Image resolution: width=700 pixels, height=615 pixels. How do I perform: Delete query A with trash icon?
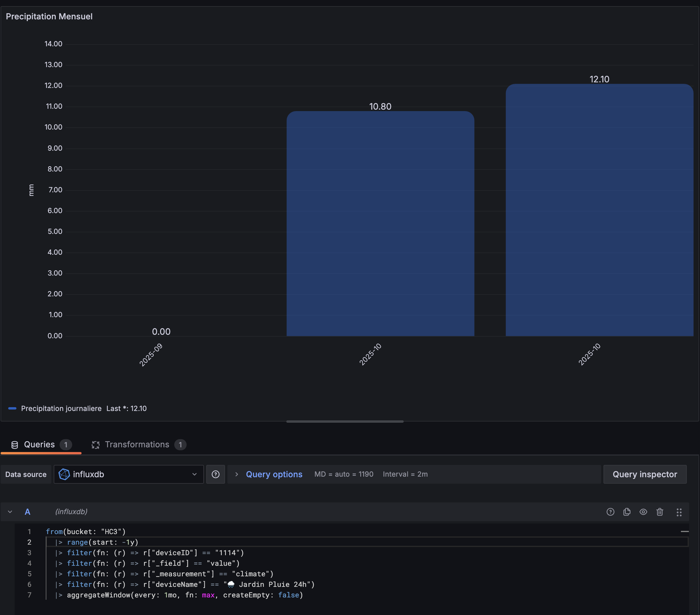tap(660, 512)
